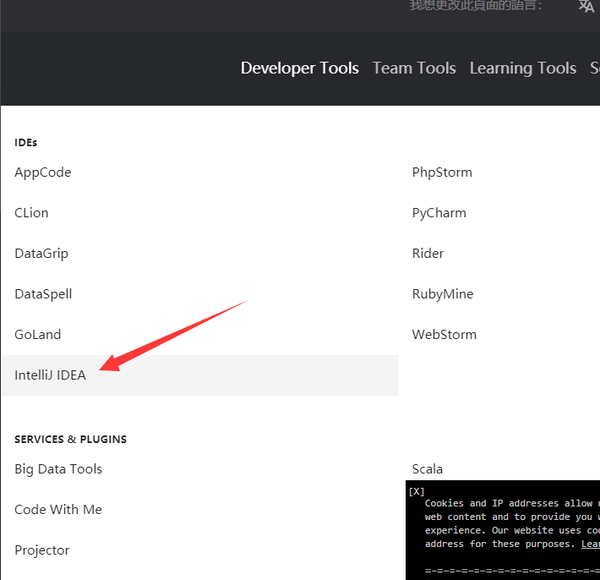The image size is (600, 580).
Task: Open RubyMine from the IDEs list
Action: 443,294
